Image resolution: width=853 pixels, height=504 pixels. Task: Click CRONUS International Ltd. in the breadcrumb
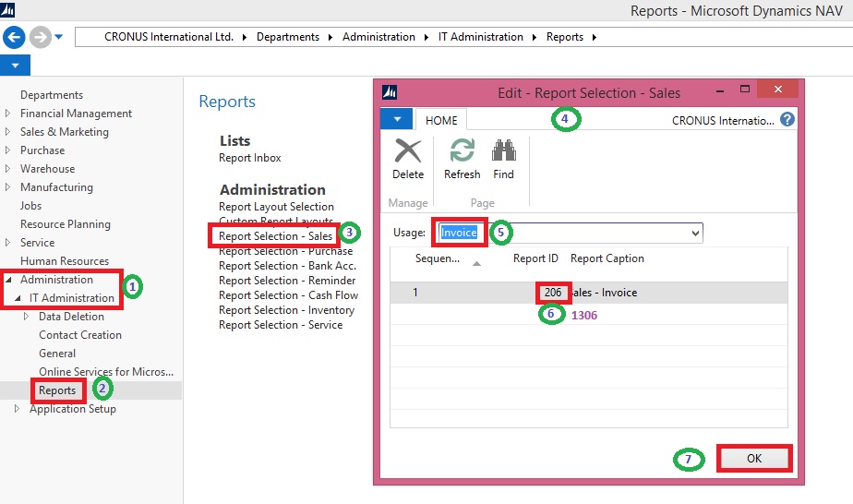169,37
